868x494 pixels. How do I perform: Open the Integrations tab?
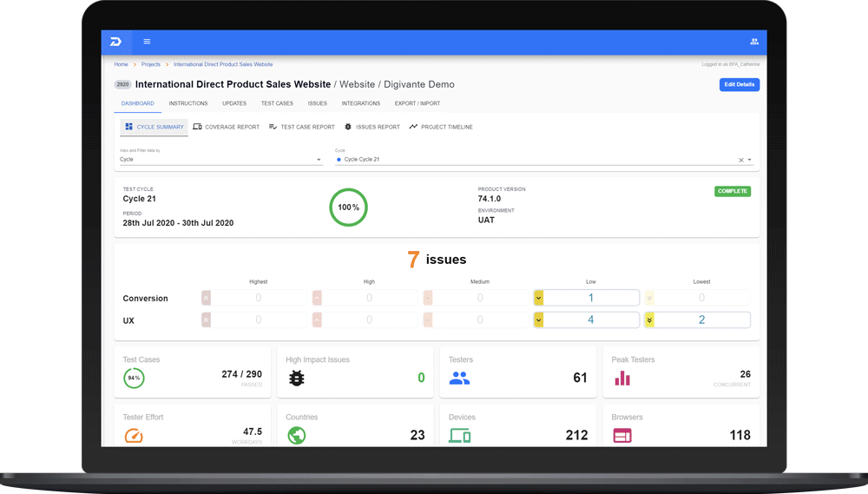pos(361,103)
